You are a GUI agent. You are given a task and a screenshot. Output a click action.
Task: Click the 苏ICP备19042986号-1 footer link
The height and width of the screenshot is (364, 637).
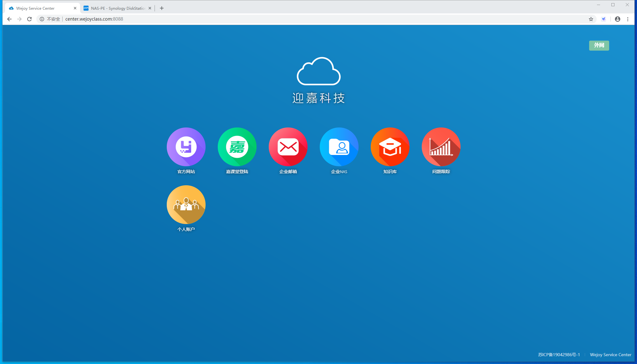point(559,355)
